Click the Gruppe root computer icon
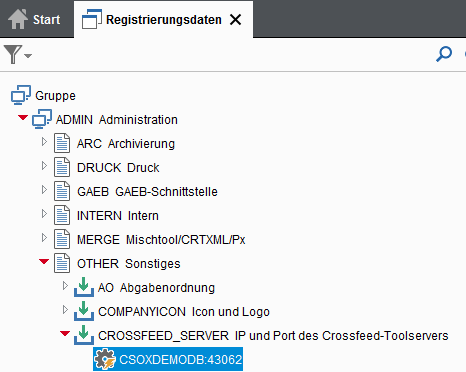 21,95
